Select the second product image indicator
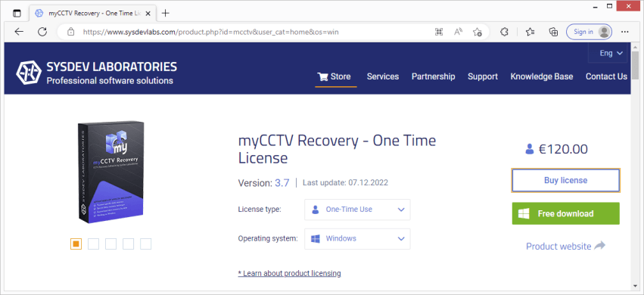This screenshot has width=644, height=295. [93, 244]
